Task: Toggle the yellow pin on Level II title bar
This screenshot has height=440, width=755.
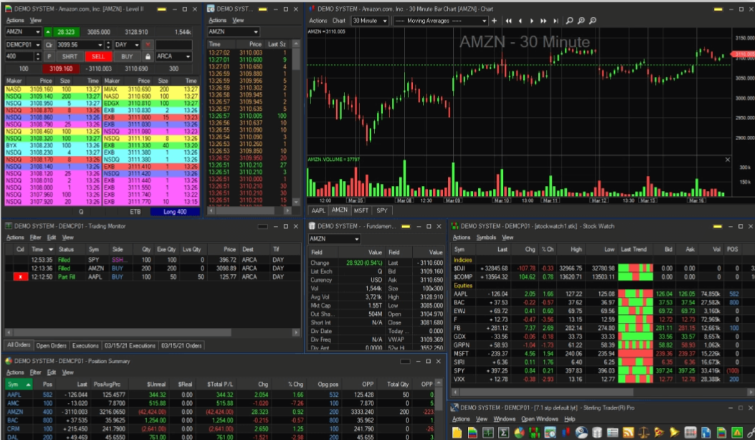Action: (x=162, y=9)
